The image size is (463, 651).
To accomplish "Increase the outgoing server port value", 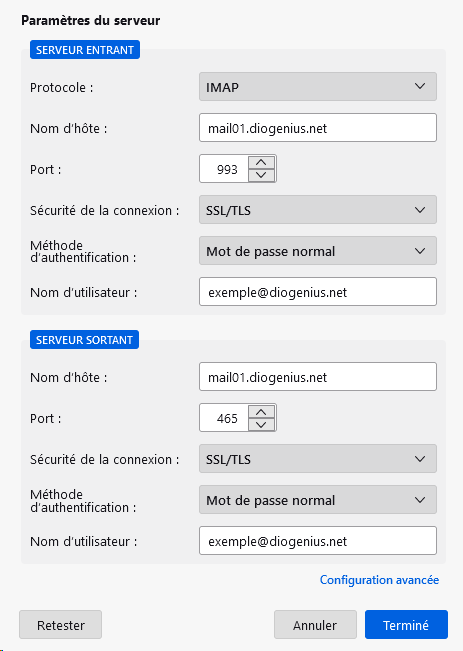I will tap(261, 412).
